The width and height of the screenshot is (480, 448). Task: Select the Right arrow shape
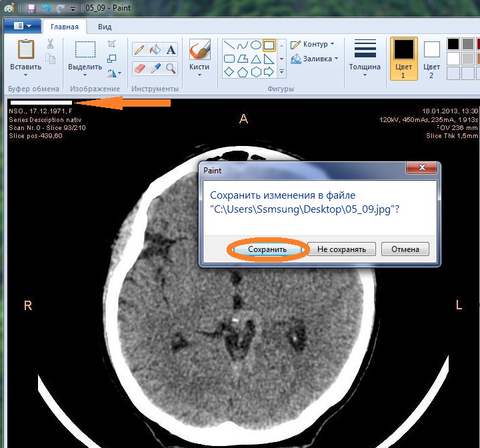point(269,72)
